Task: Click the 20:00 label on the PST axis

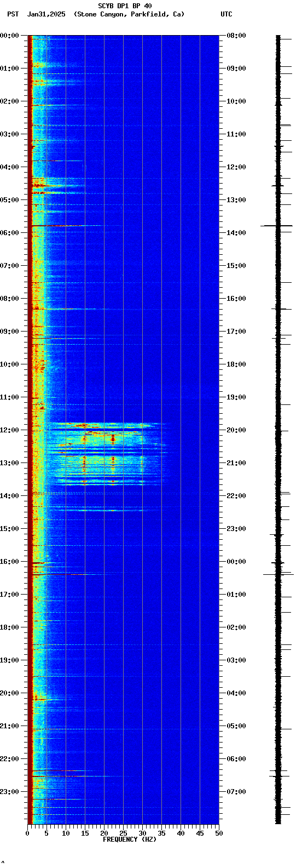Action: pyautogui.click(x=9, y=693)
